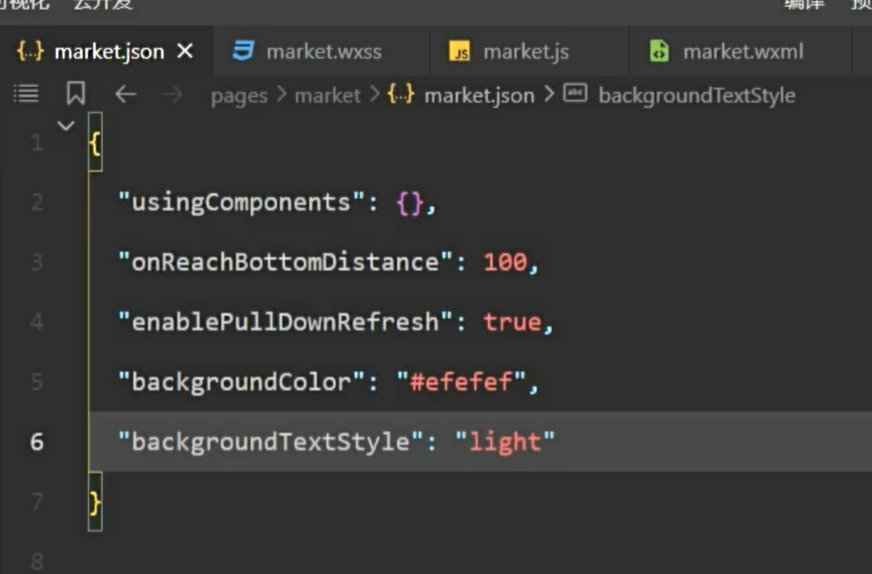Click the CSS icon on market.wxss tab
Viewport: 872px width, 574px height.
pyautogui.click(x=243, y=52)
